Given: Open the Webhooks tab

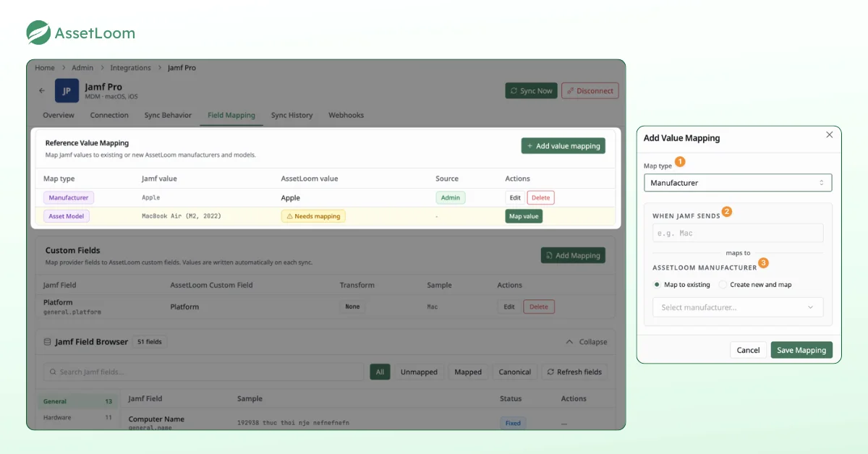Looking at the screenshot, I should 346,115.
